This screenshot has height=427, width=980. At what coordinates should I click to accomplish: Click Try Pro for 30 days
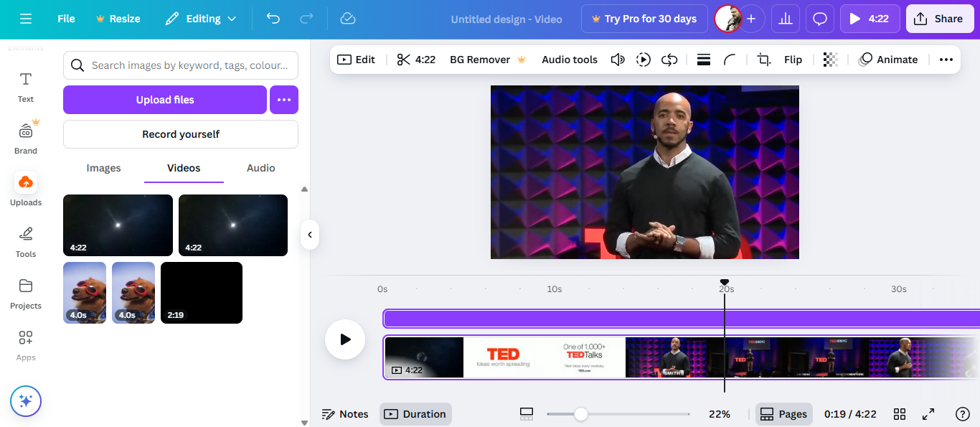pos(644,19)
